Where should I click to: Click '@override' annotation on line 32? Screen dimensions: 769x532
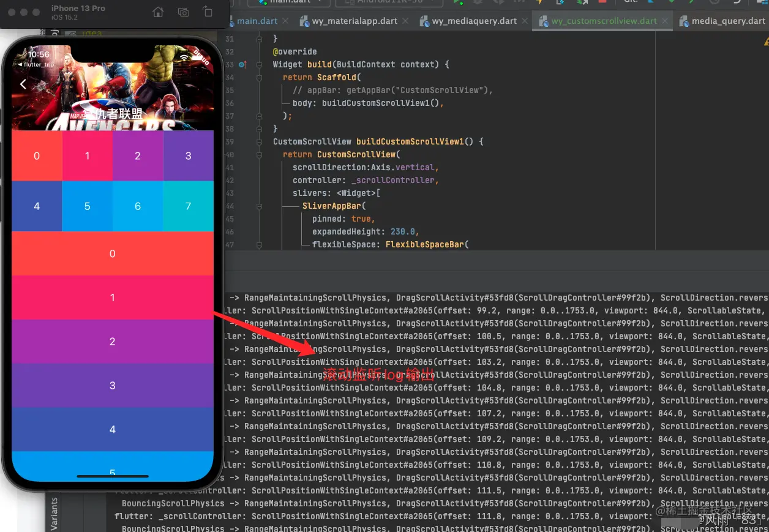[295, 51]
